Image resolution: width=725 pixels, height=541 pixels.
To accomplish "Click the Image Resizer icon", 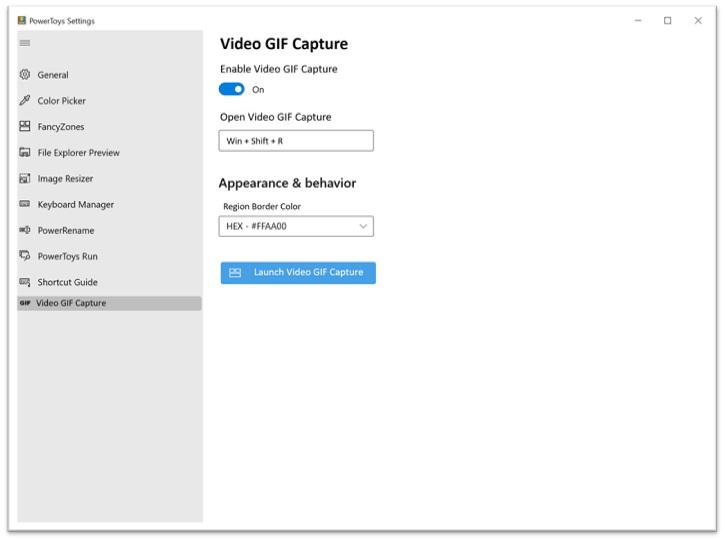I will point(25,178).
